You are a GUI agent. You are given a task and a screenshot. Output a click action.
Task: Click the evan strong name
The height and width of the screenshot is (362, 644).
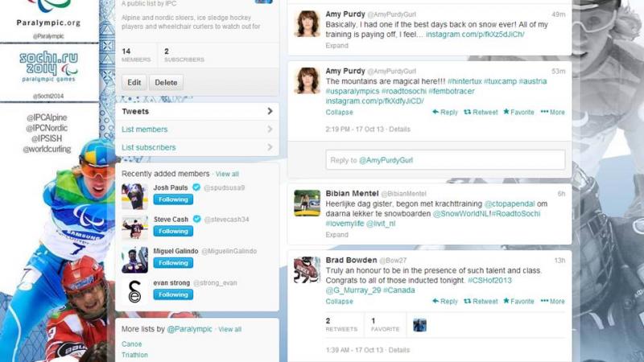pyautogui.click(x=171, y=283)
